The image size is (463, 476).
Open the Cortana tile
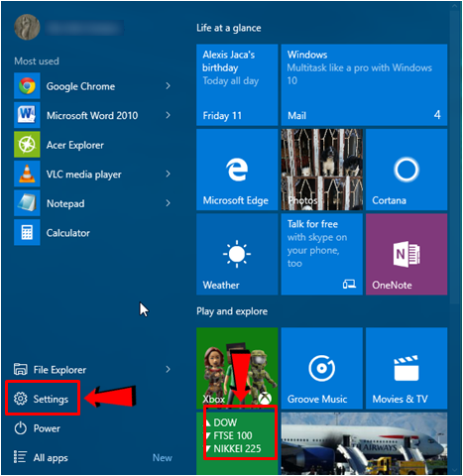(x=406, y=170)
